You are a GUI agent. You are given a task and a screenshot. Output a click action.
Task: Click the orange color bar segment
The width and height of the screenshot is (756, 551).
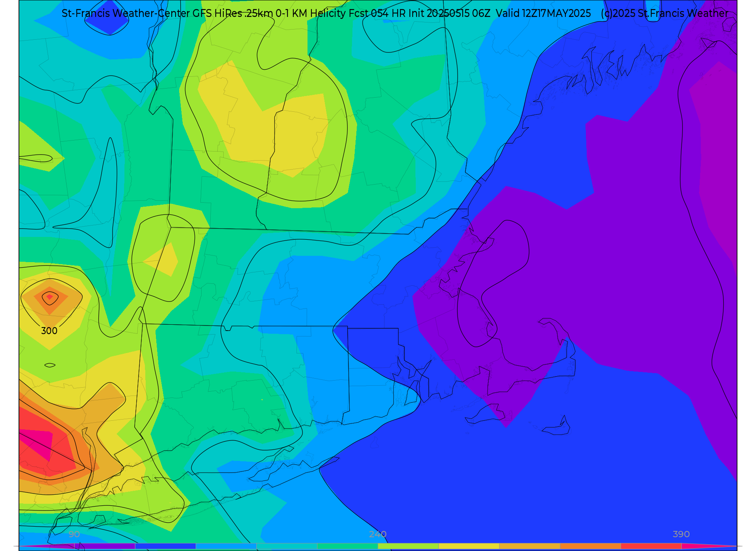[x=590, y=546]
